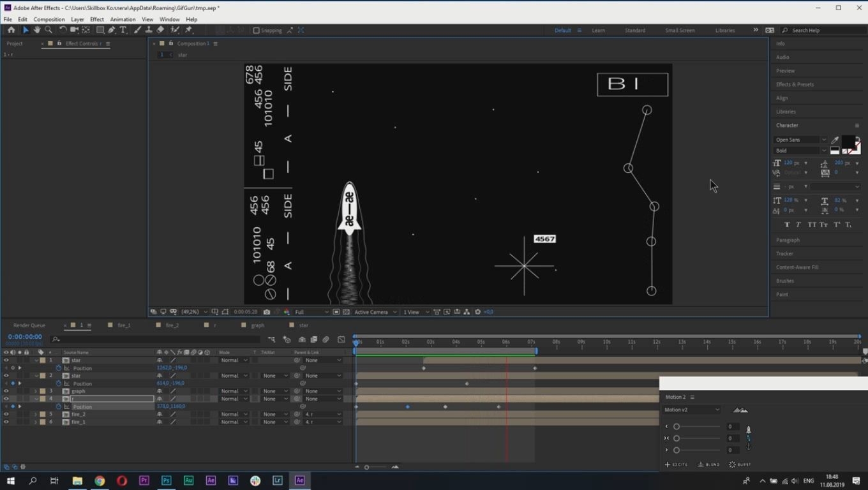The image size is (868, 490).
Task: Select the Type tool
Action: 123,30
